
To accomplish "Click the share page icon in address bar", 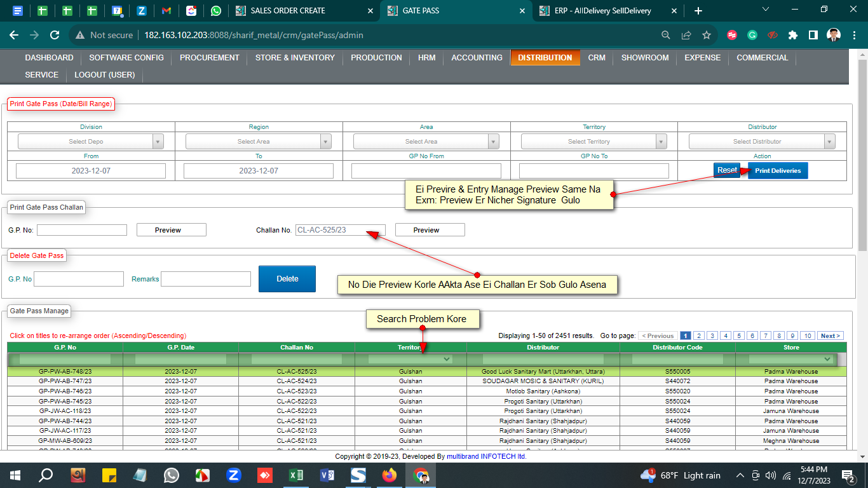I will tap(686, 35).
